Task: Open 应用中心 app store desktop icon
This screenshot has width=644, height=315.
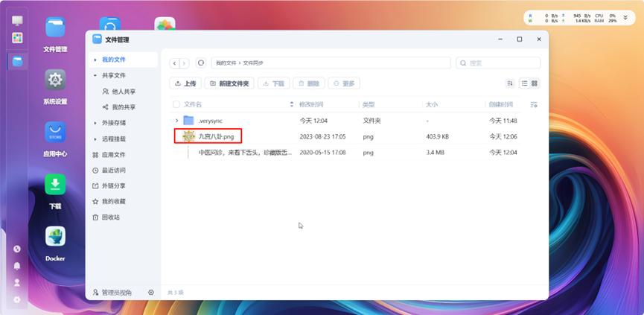Action: click(55, 133)
